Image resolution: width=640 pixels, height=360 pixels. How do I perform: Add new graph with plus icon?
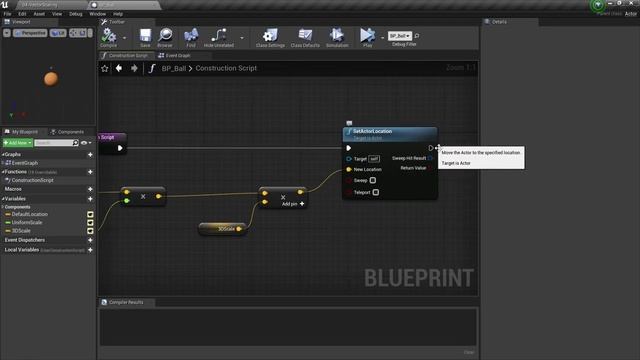pos(90,155)
